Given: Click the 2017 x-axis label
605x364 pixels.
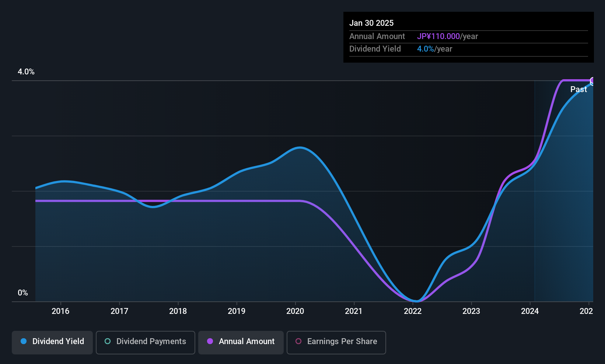Looking at the screenshot, I should coord(119,311).
